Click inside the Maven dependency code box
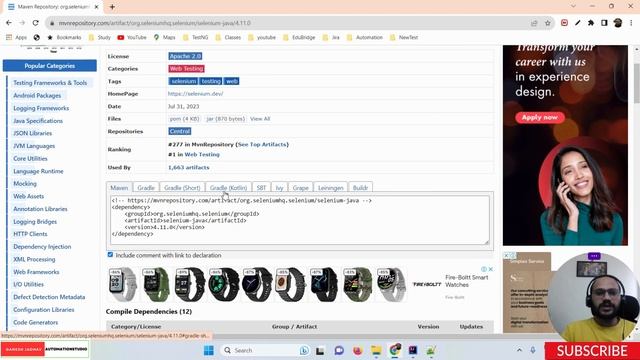The width and height of the screenshot is (640, 360). pos(300,220)
